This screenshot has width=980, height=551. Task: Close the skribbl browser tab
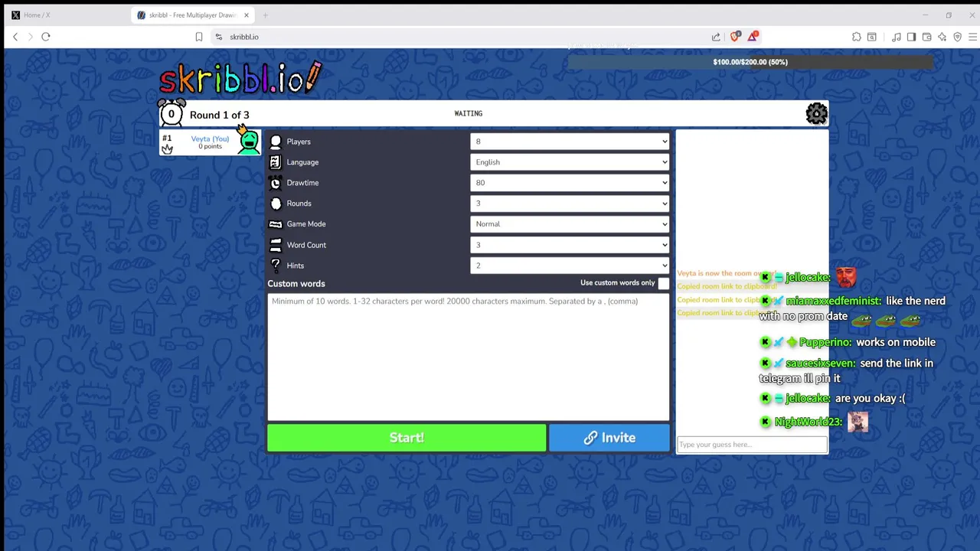(247, 15)
